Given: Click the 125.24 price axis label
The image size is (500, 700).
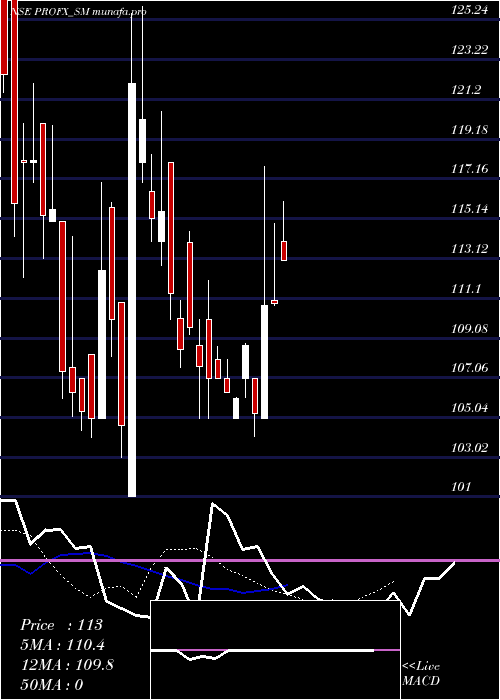Looking at the screenshot, I should tap(470, 11).
